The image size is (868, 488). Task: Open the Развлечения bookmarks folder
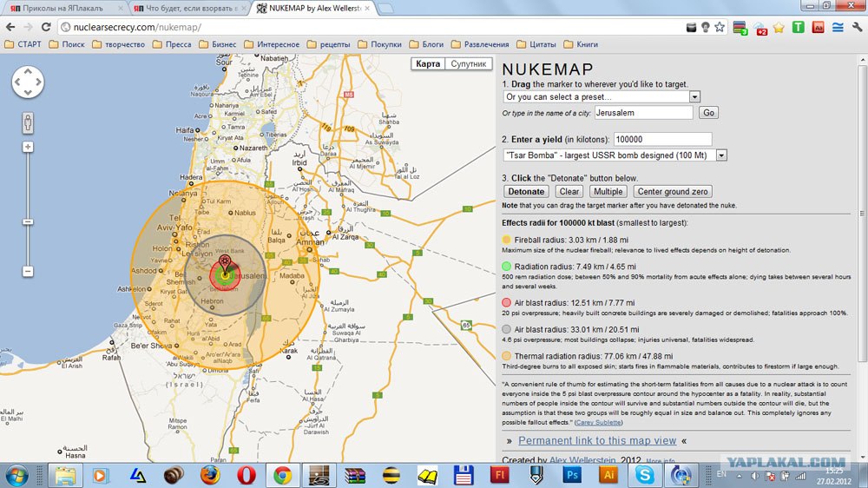point(481,44)
